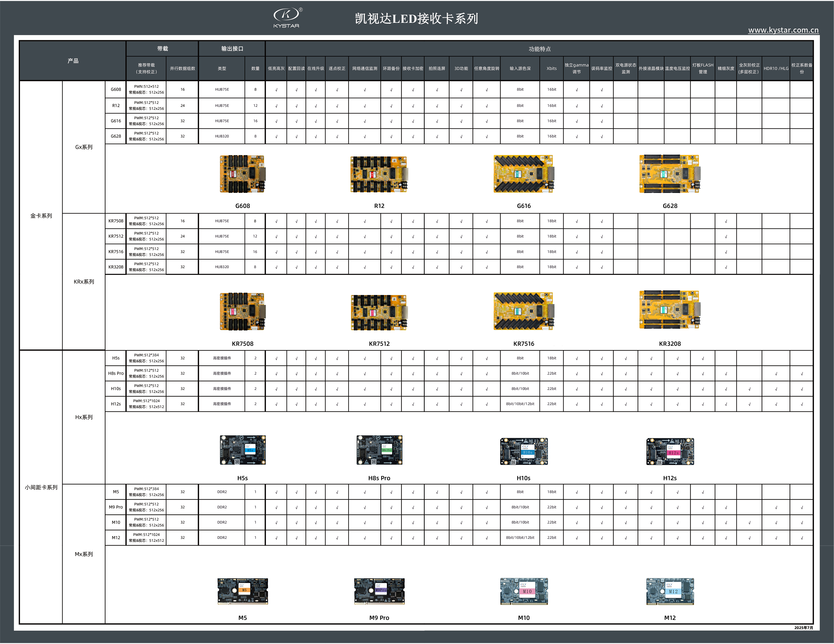Viewport: 834px width, 644px height.
Task: Select the 小间距卡系列 category cell
Action: point(41,487)
